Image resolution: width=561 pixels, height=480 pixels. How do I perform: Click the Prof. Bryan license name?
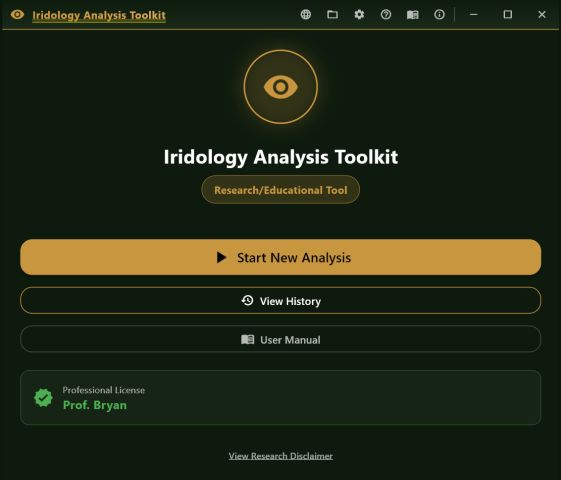(x=95, y=405)
